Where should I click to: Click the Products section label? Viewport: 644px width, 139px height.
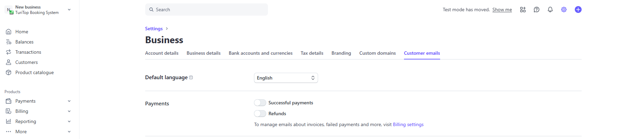(x=12, y=92)
